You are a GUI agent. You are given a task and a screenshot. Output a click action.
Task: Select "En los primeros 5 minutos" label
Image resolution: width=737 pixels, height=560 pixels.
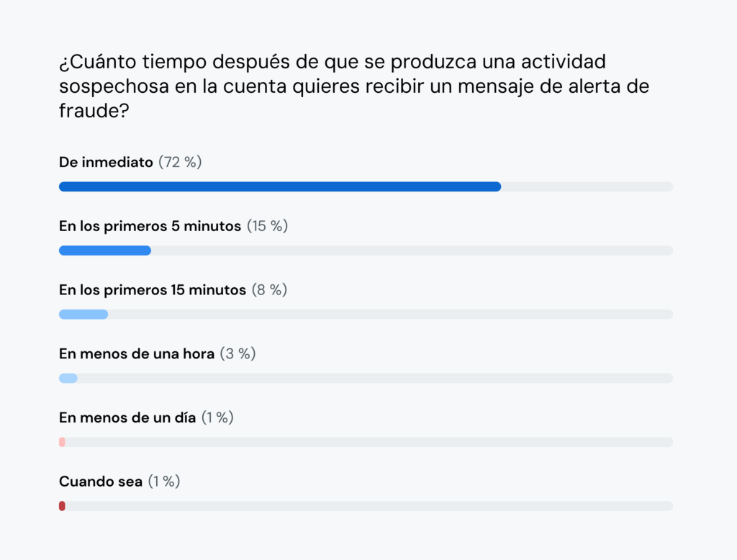[x=150, y=226]
